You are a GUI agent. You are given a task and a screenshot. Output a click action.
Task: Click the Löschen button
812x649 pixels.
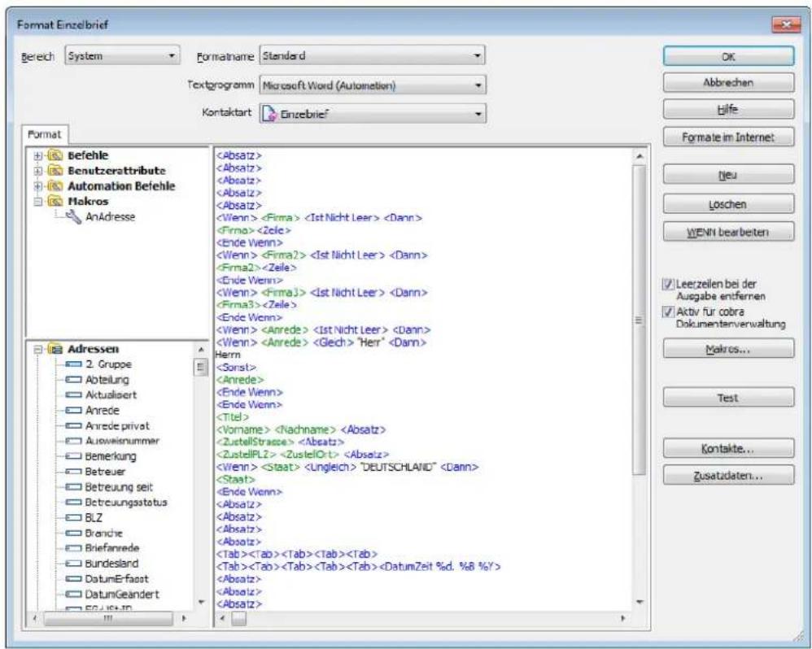click(x=728, y=204)
